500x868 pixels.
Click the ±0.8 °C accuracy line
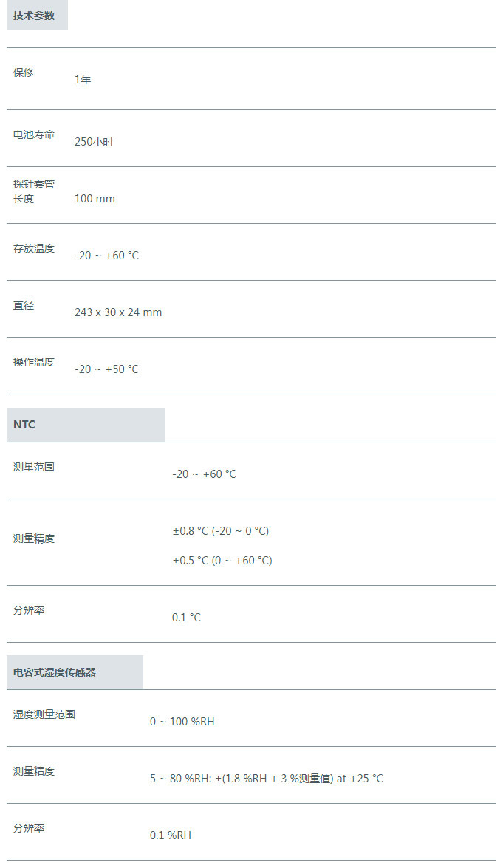(x=220, y=531)
